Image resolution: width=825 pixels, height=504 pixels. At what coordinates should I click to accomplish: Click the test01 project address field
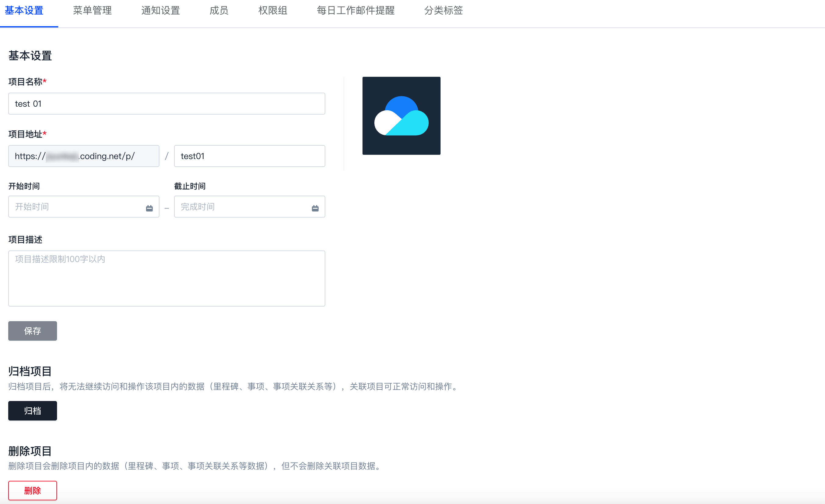(249, 156)
